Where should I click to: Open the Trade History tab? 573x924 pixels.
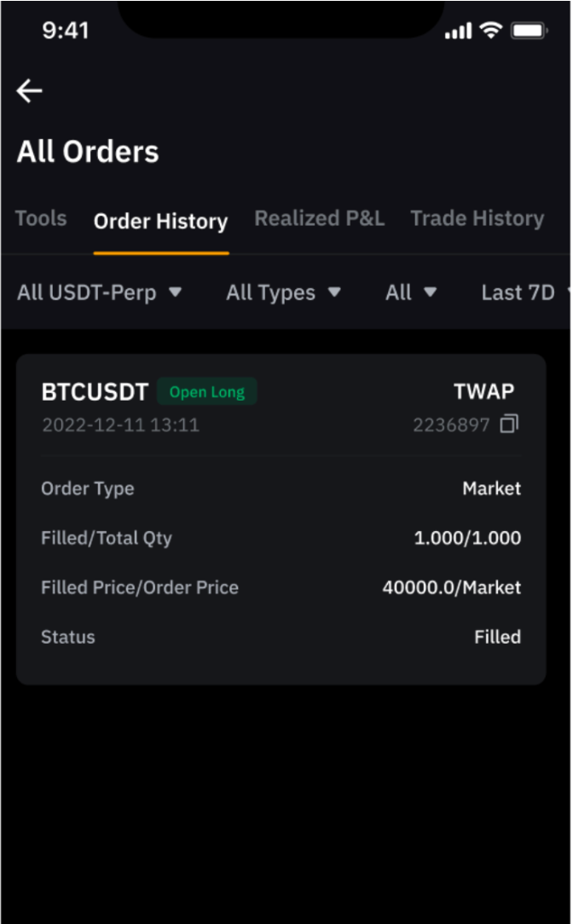coord(477,218)
